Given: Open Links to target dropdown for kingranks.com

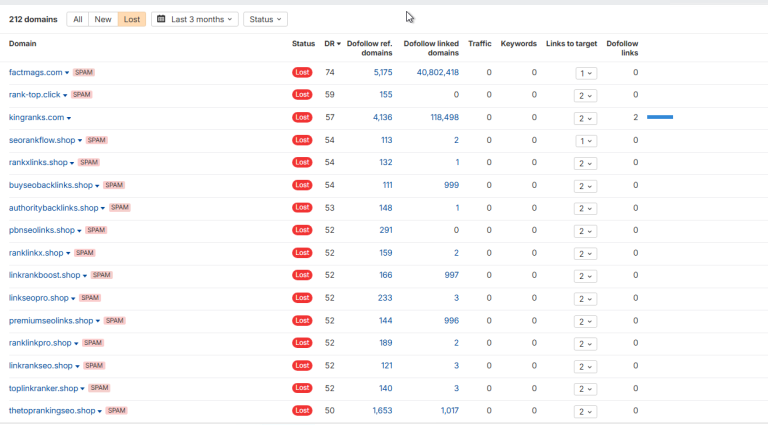Looking at the screenshot, I should tap(585, 118).
